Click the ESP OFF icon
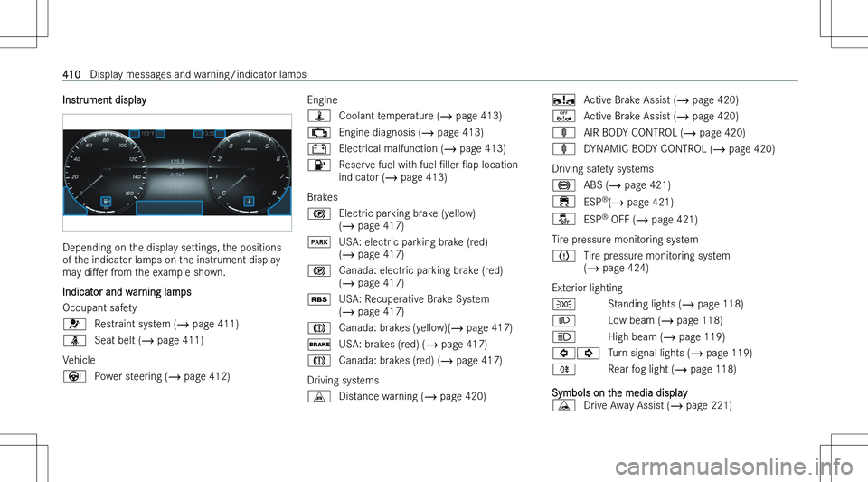Image resolution: width=868 pixels, height=482 pixels. tap(563, 219)
